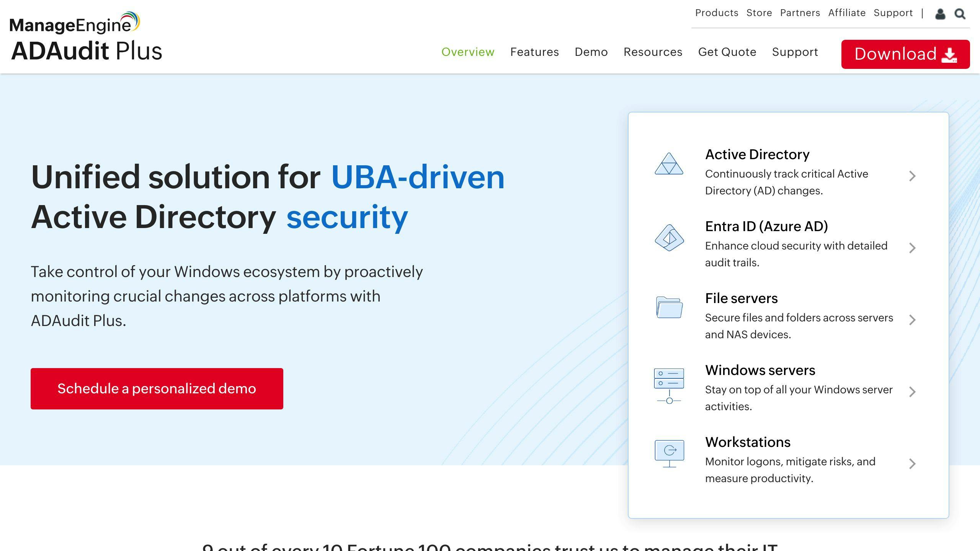Open the File servers chevron arrow

tap(912, 320)
